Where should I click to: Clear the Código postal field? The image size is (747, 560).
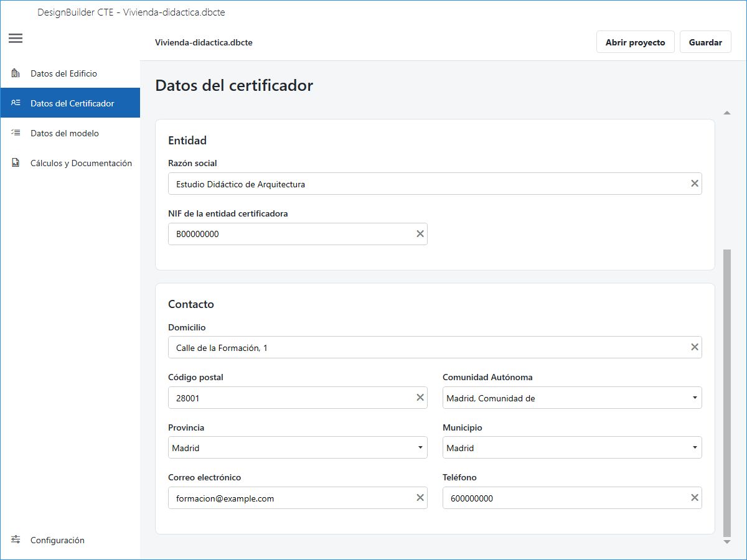click(420, 398)
